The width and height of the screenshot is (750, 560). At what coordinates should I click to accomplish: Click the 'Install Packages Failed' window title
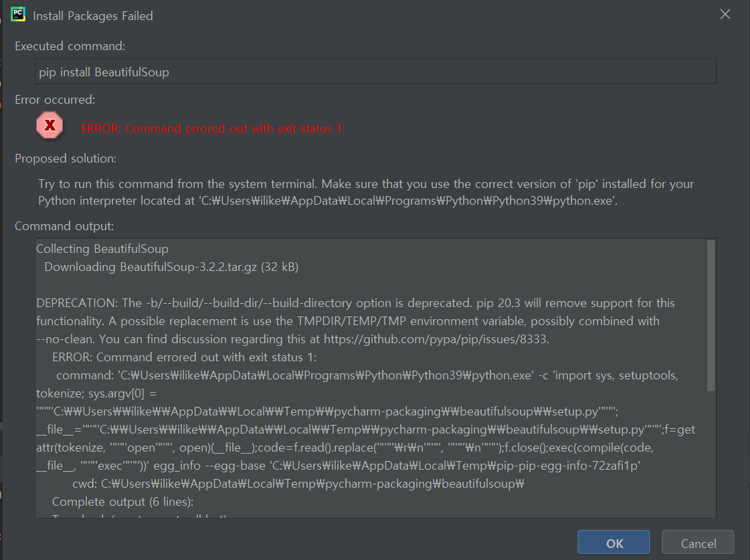(x=93, y=15)
